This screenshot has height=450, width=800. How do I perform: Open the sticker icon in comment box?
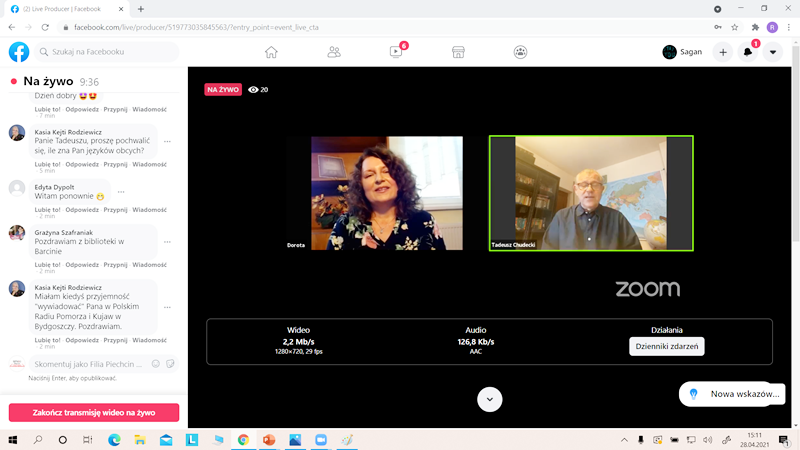tap(170, 364)
